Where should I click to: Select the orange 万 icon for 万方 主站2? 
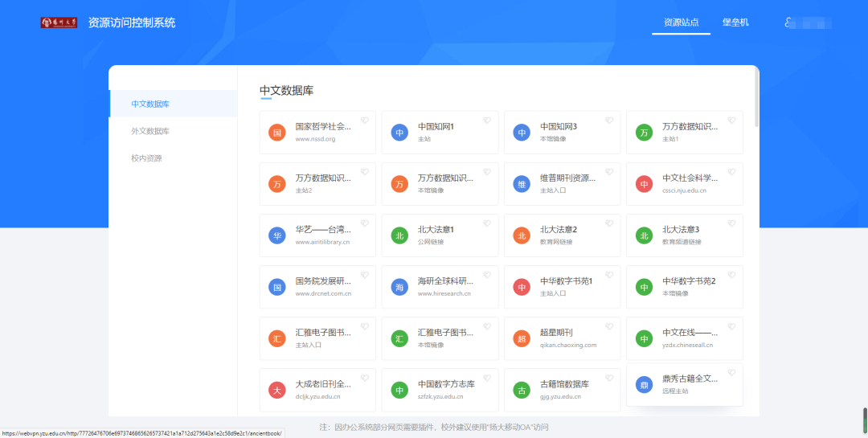[x=276, y=184]
